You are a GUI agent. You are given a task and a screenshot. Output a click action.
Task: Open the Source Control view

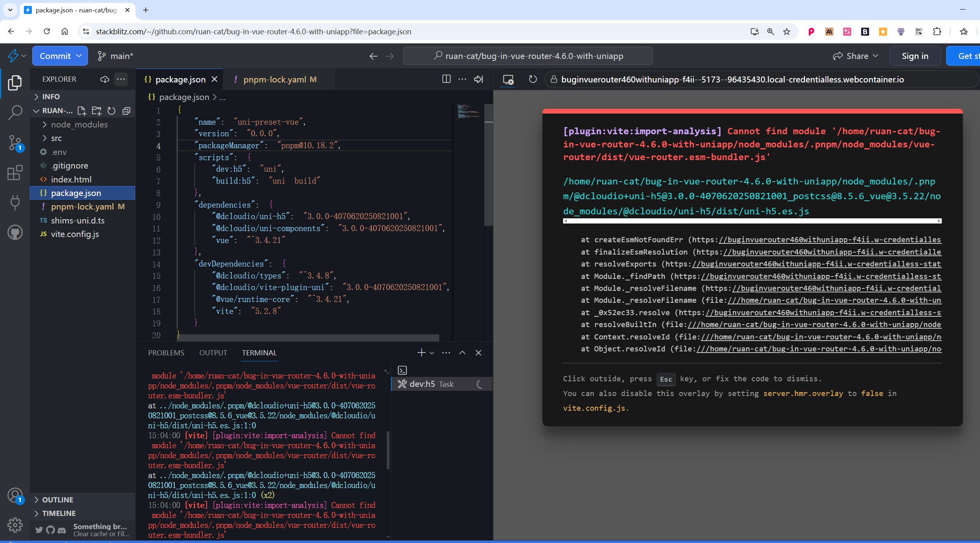[15, 142]
